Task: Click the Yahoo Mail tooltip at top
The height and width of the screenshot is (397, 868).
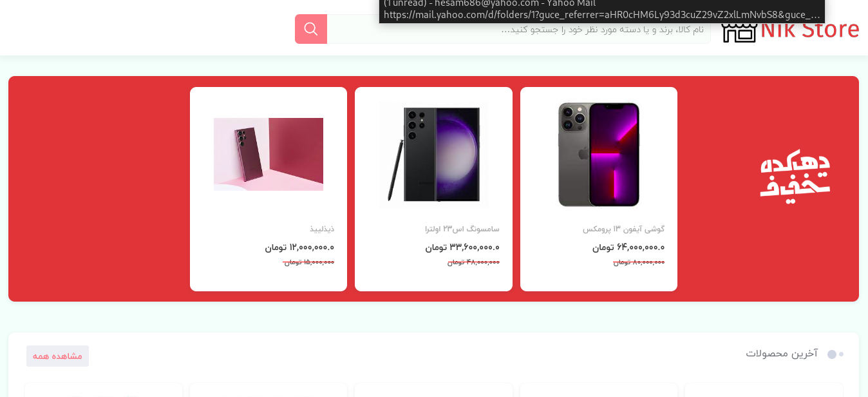Action: (x=602, y=10)
